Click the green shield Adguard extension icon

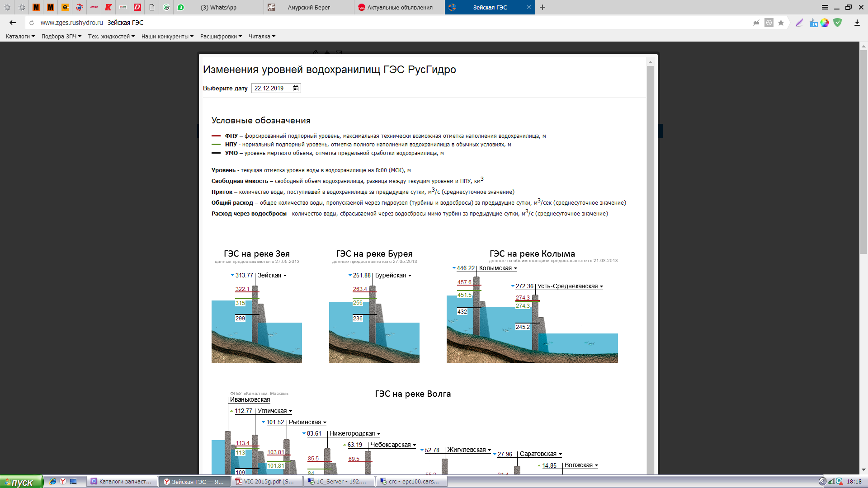tap(838, 23)
